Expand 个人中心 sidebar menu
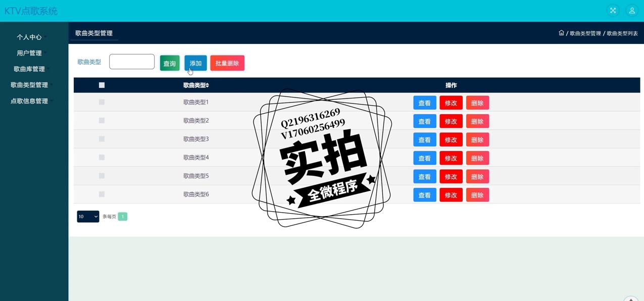Viewport: 644px width, 301px height. [29, 37]
